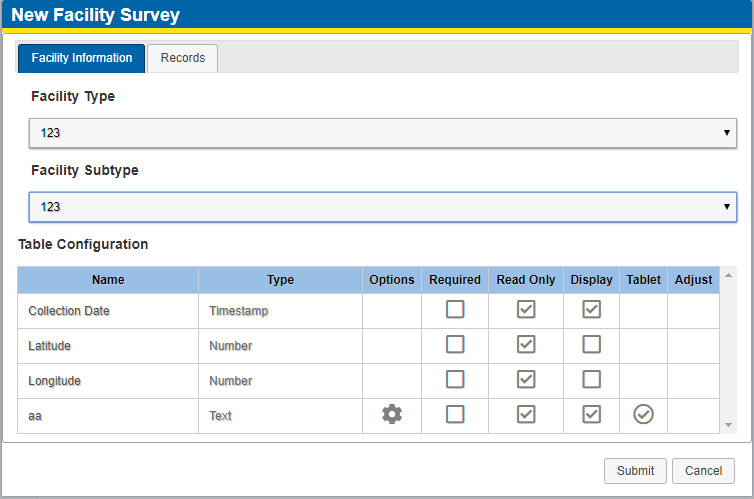This screenshot has height=499, width=754.
Task: Check Display for Latitude row
Action: [591, 345]
